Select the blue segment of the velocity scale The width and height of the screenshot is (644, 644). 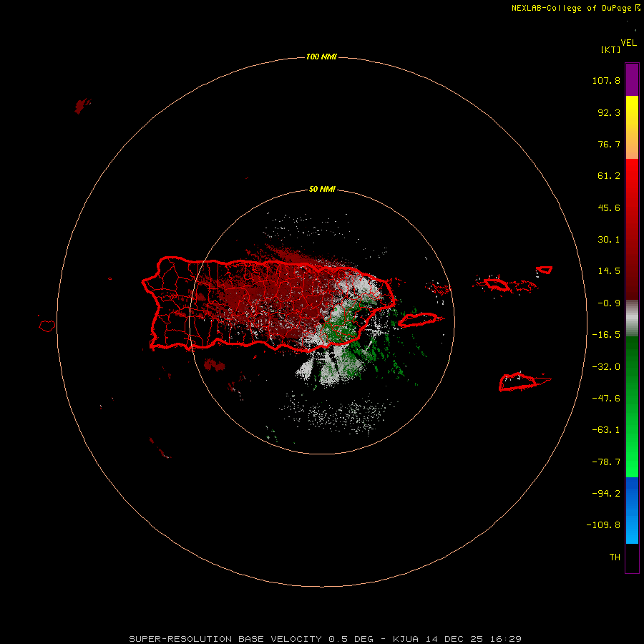[x=632, y=510]
